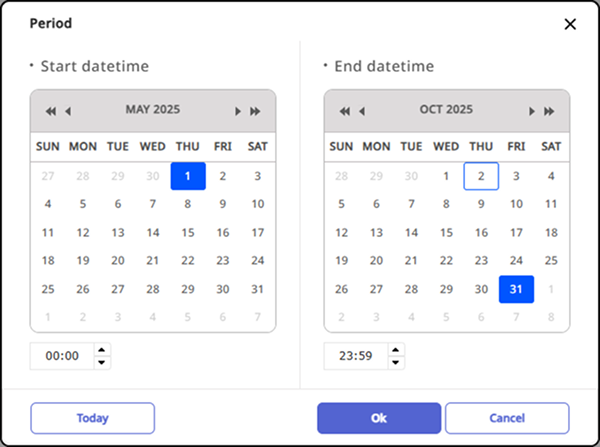The image size is (600, 447).
Task: Select October 2 as end date
Action: (x=481, y=176)
